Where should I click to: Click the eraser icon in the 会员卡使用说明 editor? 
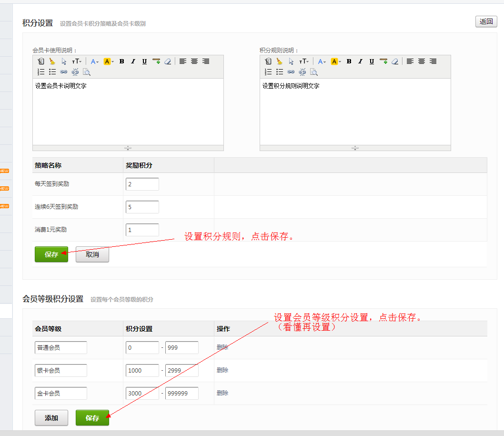(x=167, y=61)
